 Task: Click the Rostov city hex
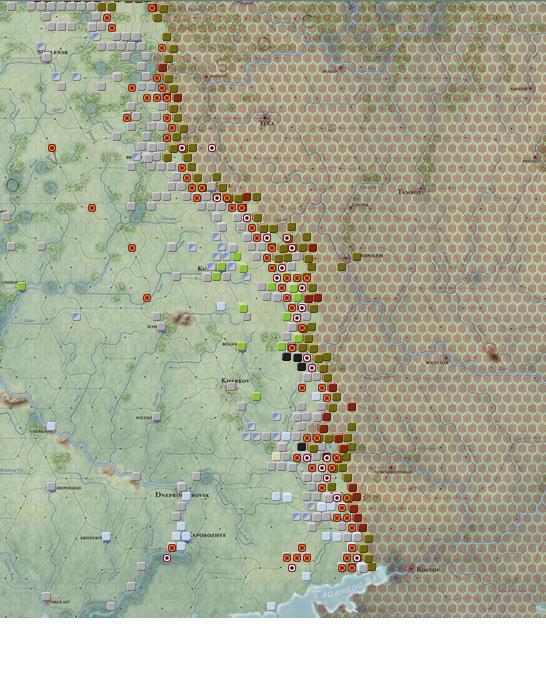click(x=411, y=569)
